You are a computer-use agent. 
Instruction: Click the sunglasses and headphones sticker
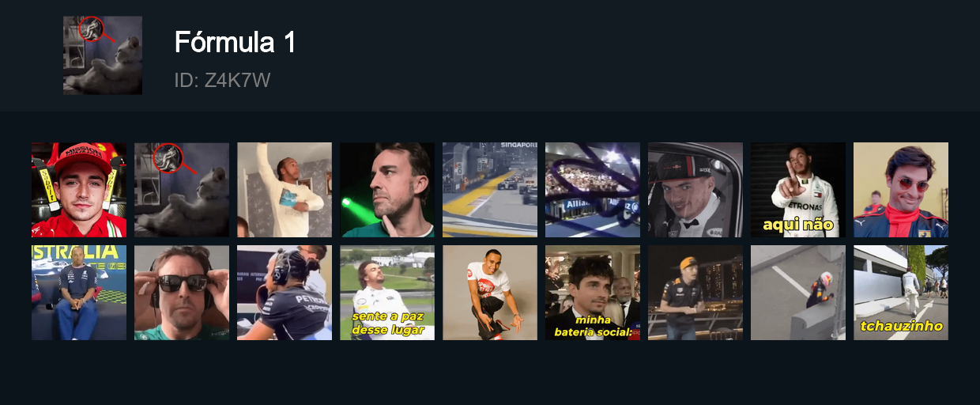click(182, 293)
